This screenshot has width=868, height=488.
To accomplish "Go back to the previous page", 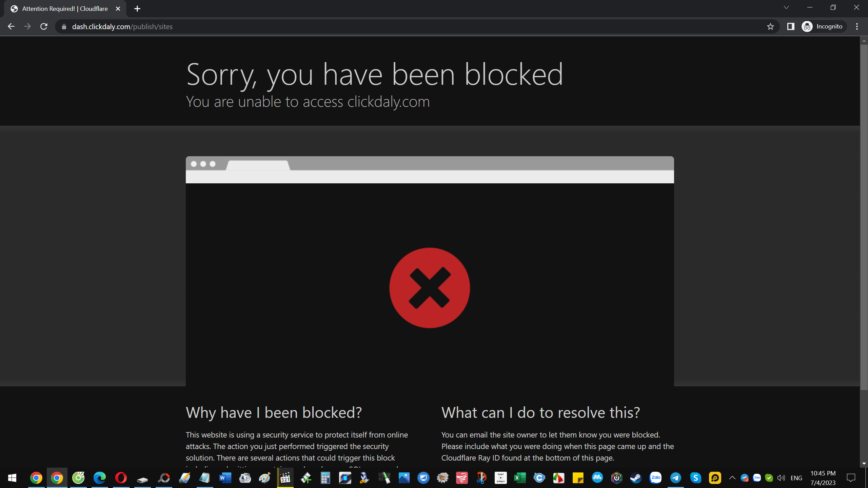I will coord(11,26).
